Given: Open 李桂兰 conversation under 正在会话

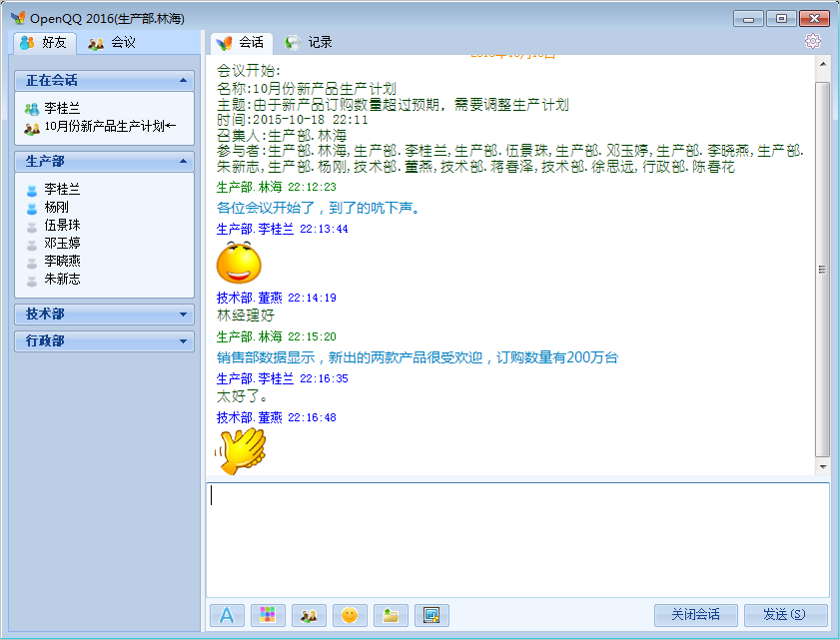Looking at the screenshot, I should (62, 109).
